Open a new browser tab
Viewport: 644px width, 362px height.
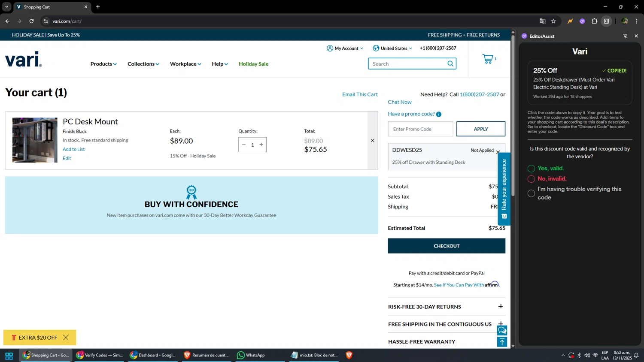pyautogui.click(x=98, y=7)
